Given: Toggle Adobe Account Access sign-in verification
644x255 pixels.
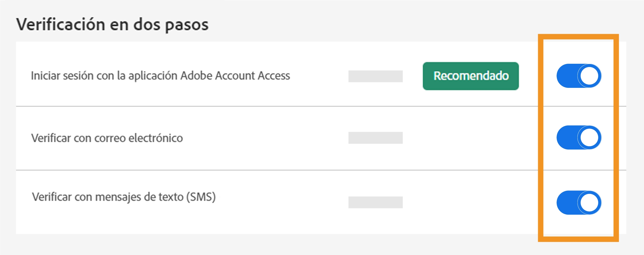Looking at the screenshot, I should point(579,76).
